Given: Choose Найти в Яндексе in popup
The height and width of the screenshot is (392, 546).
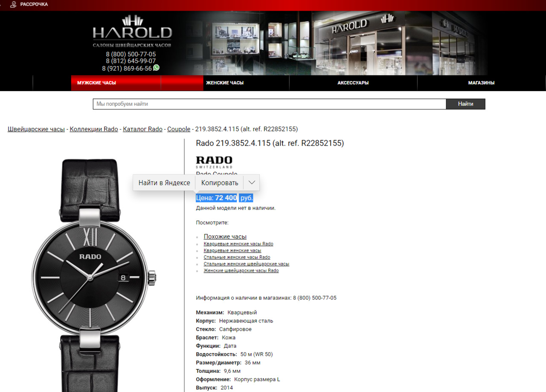Looking at the screenshot, I should (164, 182).
